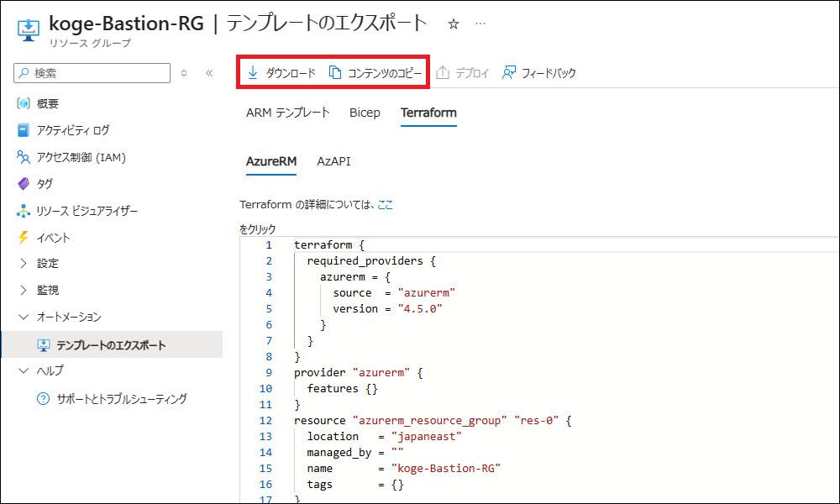Click the resource "azurerm_resource_group" code line
Viewport: 840px width, 504px height.
433,421
